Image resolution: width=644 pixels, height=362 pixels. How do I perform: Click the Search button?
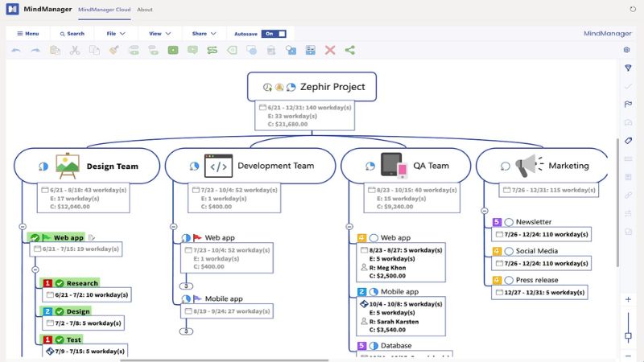pos(71,34)
